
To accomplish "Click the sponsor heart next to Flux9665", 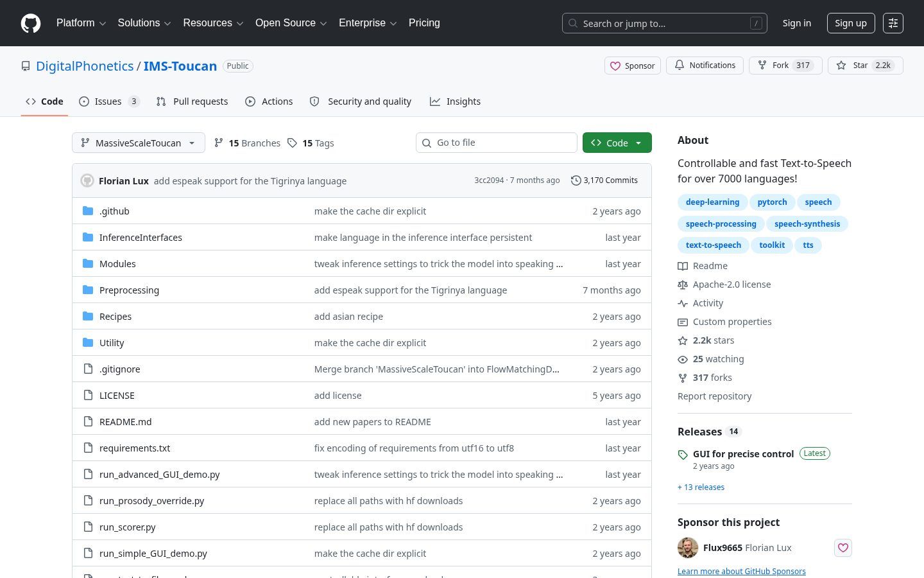I will (843, 548).
